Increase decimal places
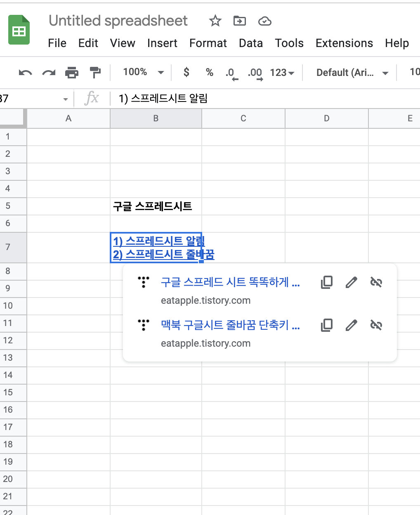The width and height of the screenshot is (420, 515). 255,73
